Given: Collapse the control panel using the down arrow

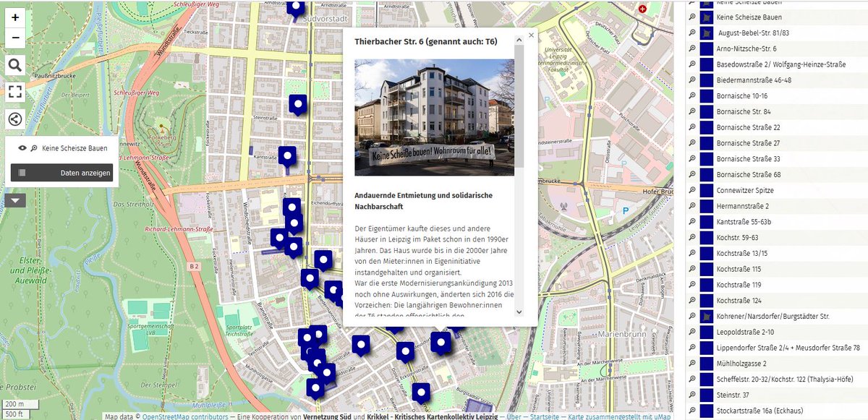Looking at the screenshot, I should click(x=14, y=201).
